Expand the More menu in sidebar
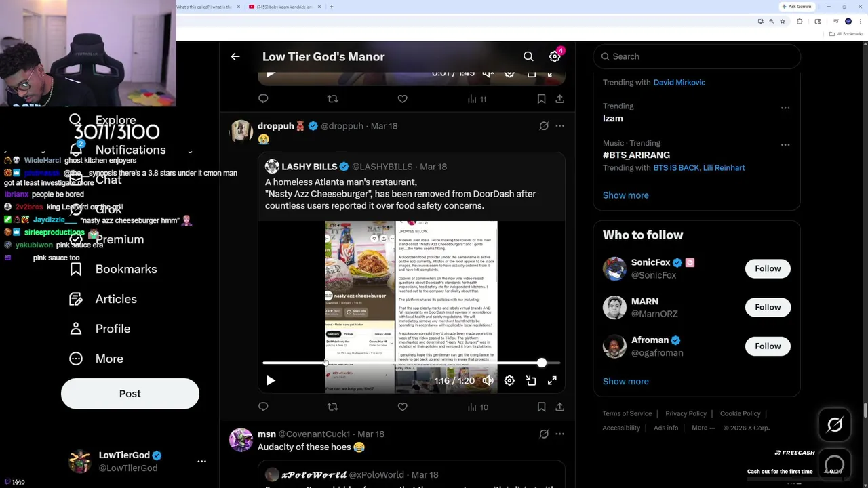This screenshot has width=868, height=488. (96, 359)
